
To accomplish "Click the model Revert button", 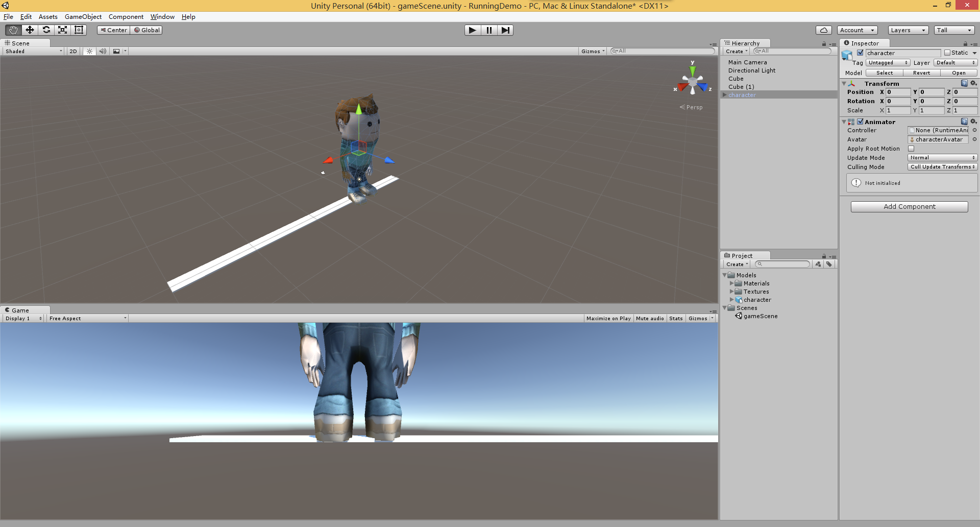I will pyautogui.click(x=922, y=73).
